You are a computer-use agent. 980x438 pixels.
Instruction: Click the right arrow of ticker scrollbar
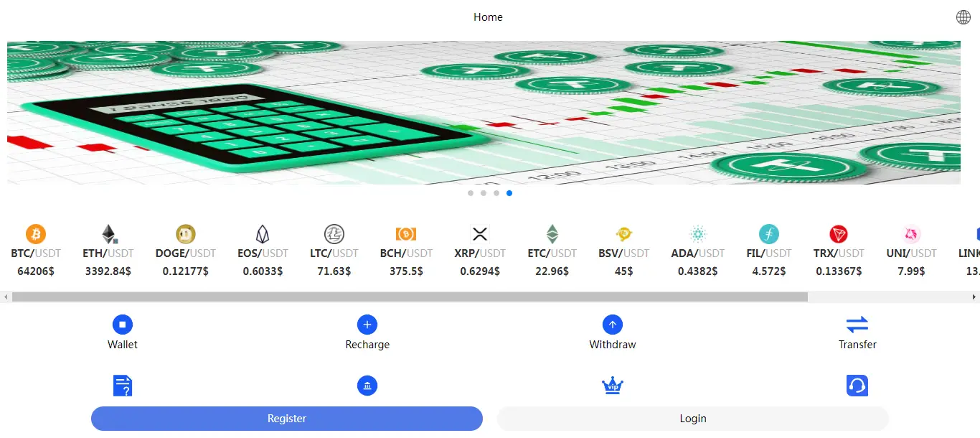[974, 297]
